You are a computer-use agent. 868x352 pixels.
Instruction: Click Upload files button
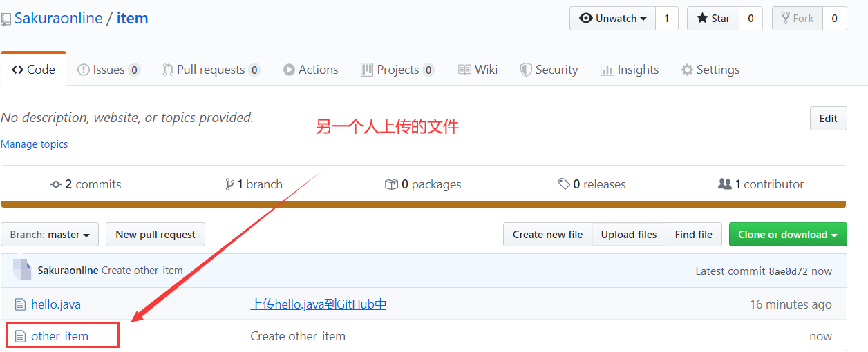pos(629,235)
